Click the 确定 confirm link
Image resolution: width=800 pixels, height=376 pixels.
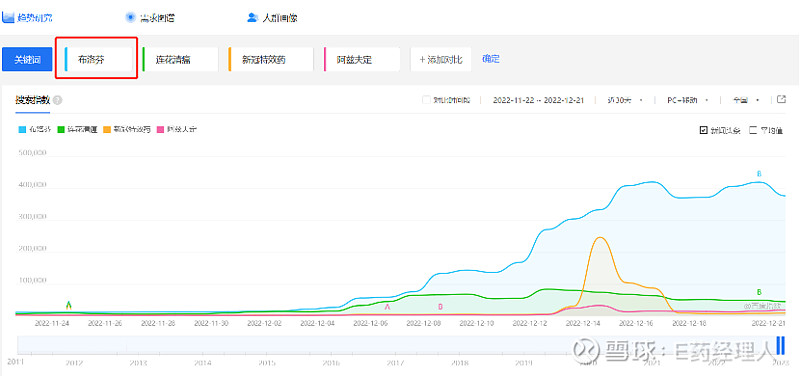[491, 59]
